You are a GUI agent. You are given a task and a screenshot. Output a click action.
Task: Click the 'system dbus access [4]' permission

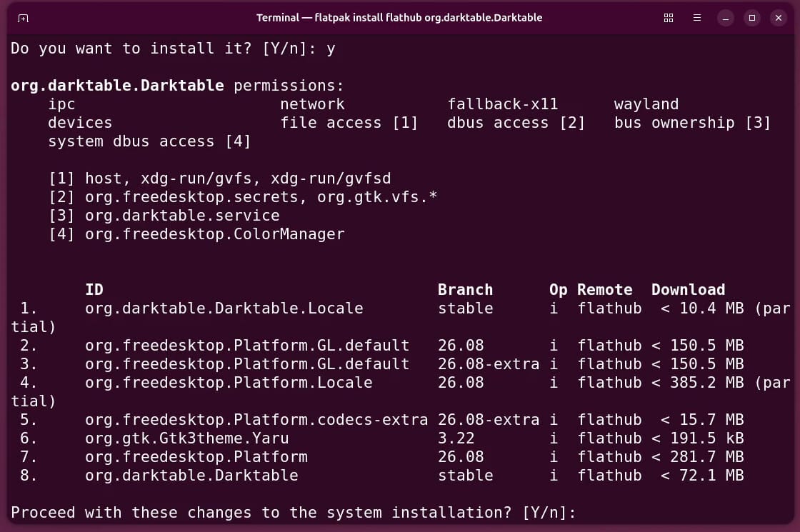pyautogui.click(x=149, y=141)
